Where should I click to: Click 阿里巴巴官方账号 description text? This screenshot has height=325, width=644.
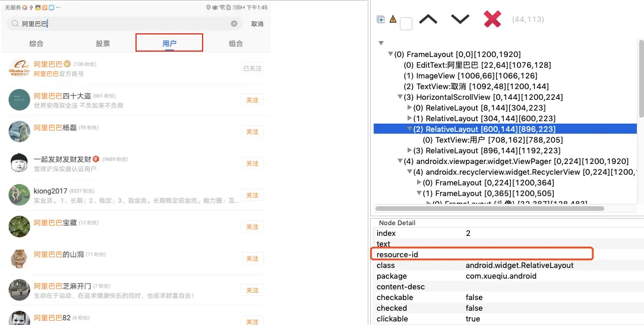point(59,74)
